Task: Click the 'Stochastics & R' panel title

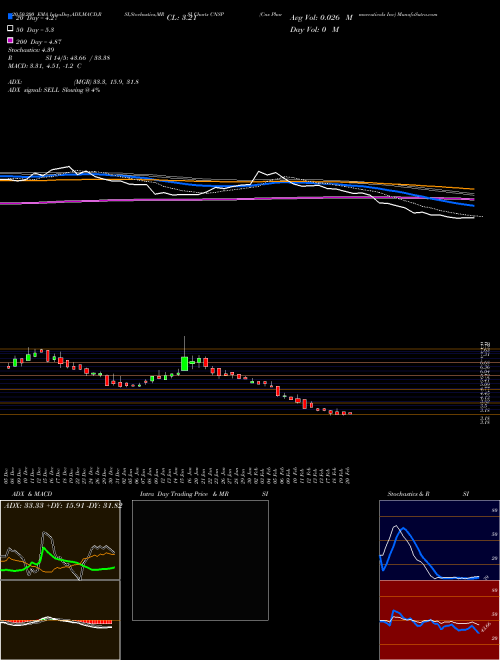Action: coord(409,494)
